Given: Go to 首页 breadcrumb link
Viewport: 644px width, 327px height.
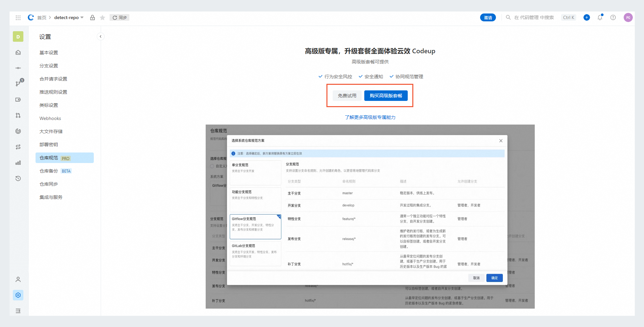Looking at the screenshot, I should (42, 18).
